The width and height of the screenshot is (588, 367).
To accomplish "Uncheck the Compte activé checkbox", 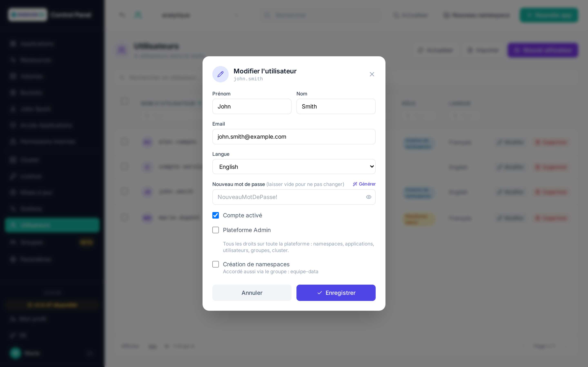I will click(216, 215).
